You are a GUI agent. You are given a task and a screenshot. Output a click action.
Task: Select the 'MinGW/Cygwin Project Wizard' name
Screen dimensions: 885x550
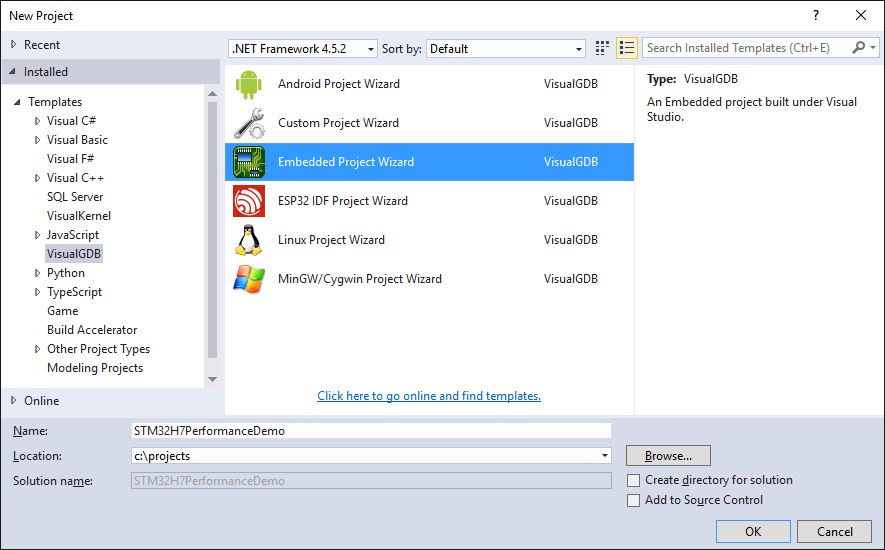point(360,279)
